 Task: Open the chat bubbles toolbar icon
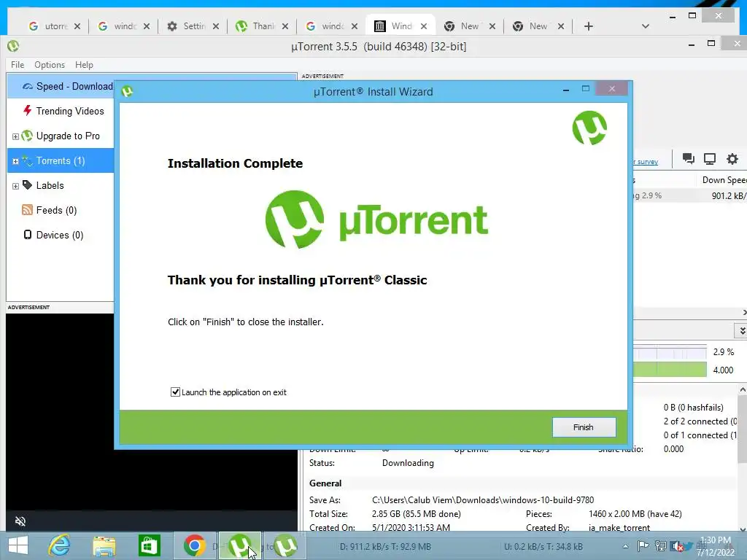pos(688,158)
